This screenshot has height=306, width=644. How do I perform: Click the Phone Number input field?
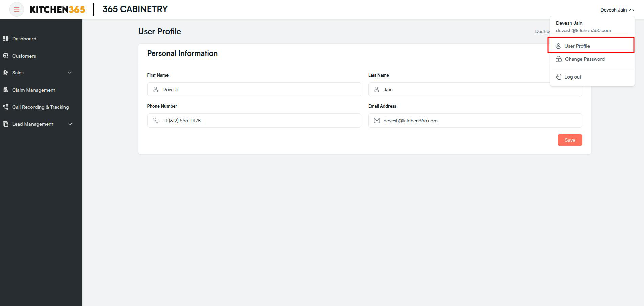pyautogui.click(x=254, y=121)
